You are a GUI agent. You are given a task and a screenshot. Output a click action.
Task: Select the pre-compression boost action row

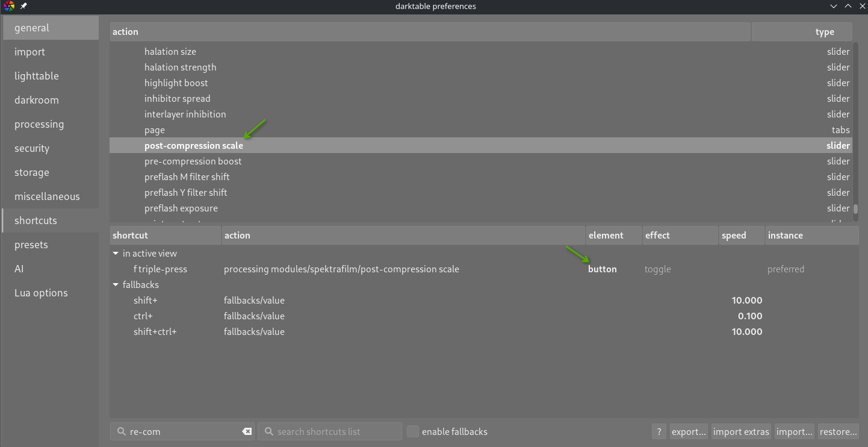(x=481, y=161)
